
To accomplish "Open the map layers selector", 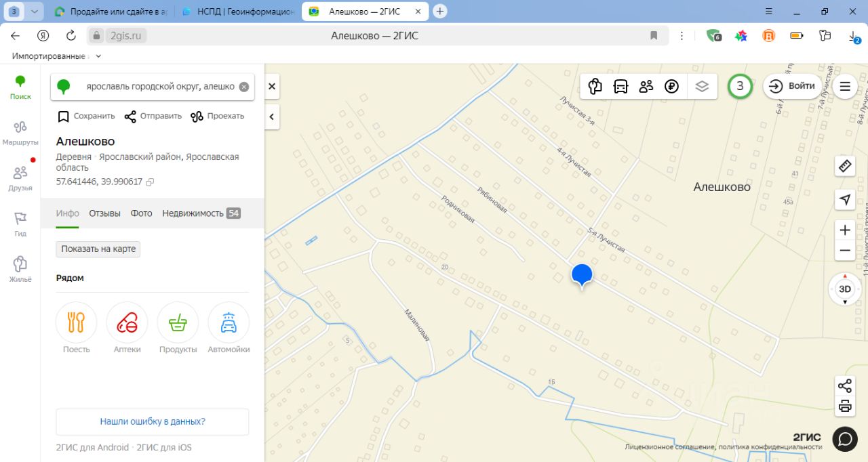I will pos(702,86).
